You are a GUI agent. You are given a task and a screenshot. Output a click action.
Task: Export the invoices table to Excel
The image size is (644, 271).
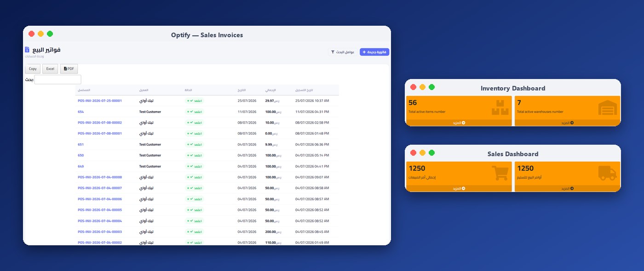pyautogui.click(x=50, y=69)
